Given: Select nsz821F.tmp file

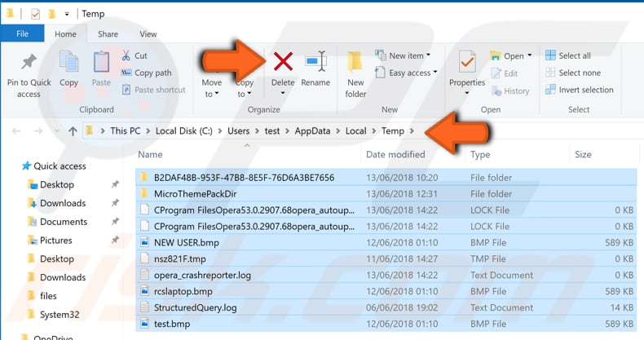Looking at the screenshot, I should [x=386, y=258].
